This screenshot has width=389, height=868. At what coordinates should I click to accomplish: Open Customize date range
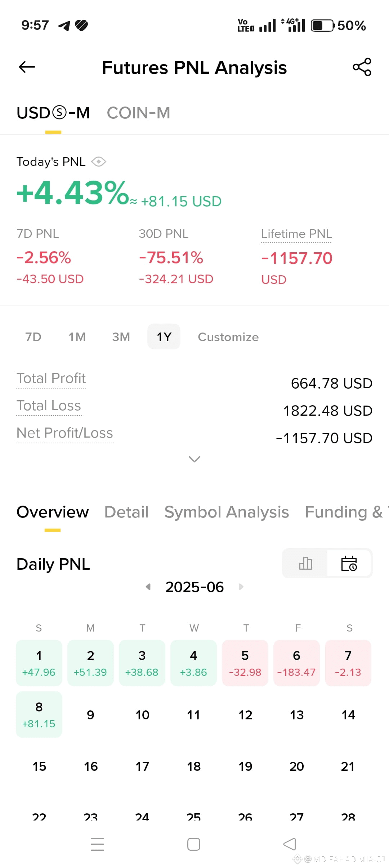click(228, 337)
